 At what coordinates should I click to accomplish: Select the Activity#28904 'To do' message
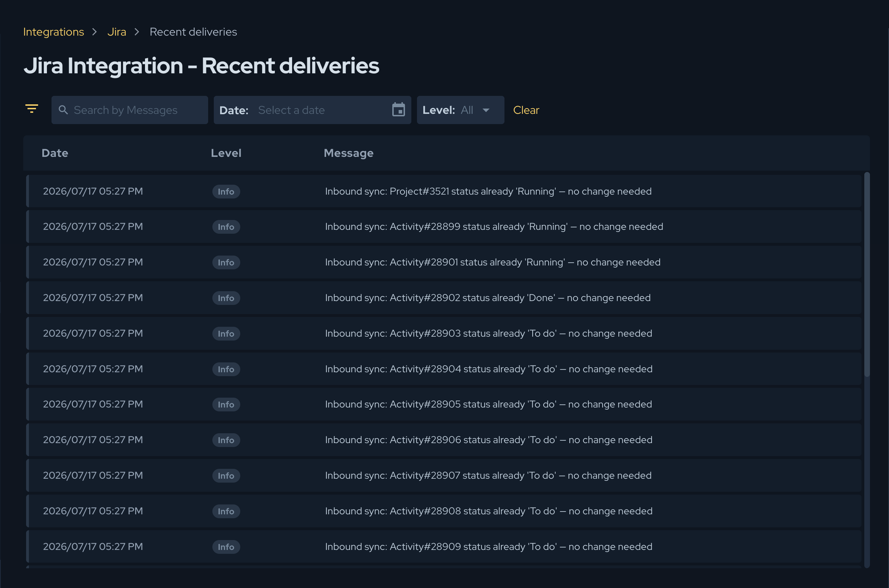click(489, 369)
